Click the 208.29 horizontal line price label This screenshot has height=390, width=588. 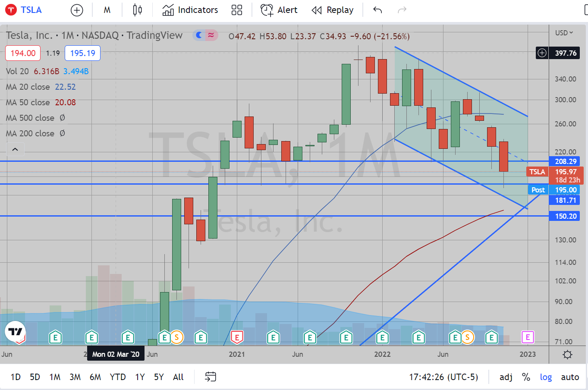564,161
